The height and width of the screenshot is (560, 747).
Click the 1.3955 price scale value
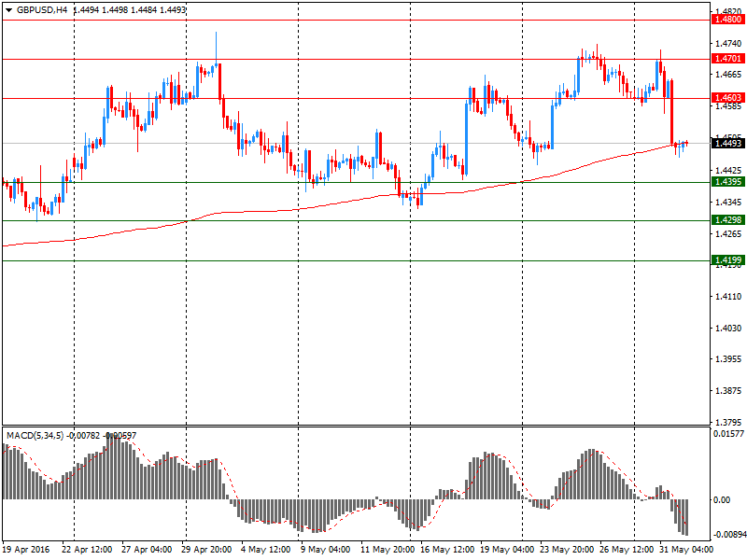[729, 359]
